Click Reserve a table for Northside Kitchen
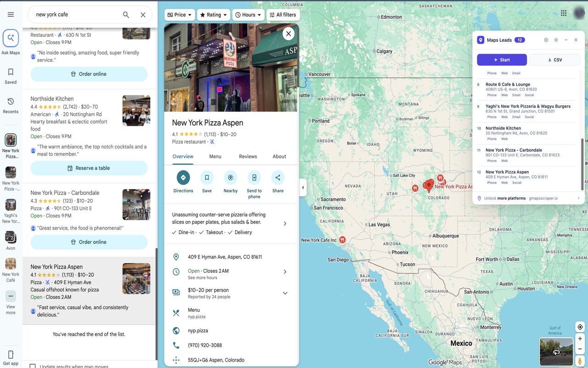 pos(89,168)
